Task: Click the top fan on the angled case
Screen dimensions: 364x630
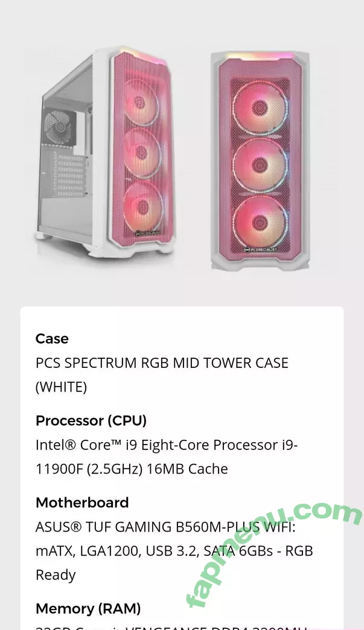Action: click(141, 102)
